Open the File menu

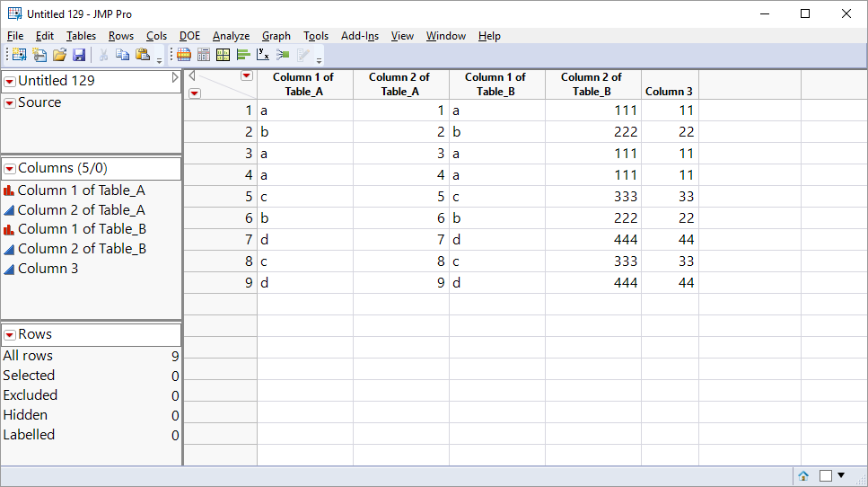click(x=15, y=36)
